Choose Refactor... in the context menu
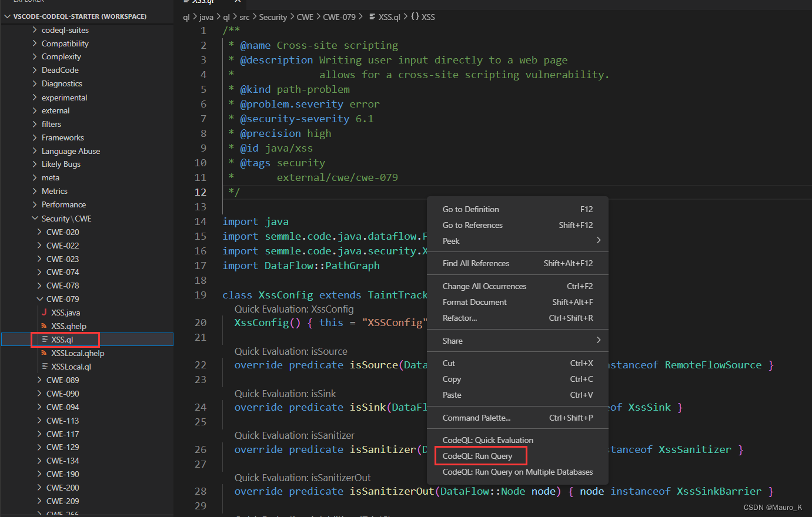 pyautogui.click(x=517, y=318)
